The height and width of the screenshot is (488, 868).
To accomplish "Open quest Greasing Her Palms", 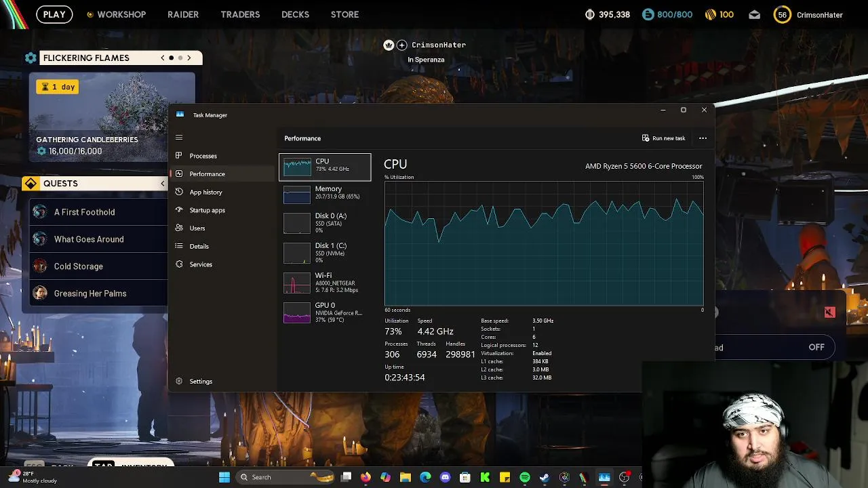I will point(98,293).
